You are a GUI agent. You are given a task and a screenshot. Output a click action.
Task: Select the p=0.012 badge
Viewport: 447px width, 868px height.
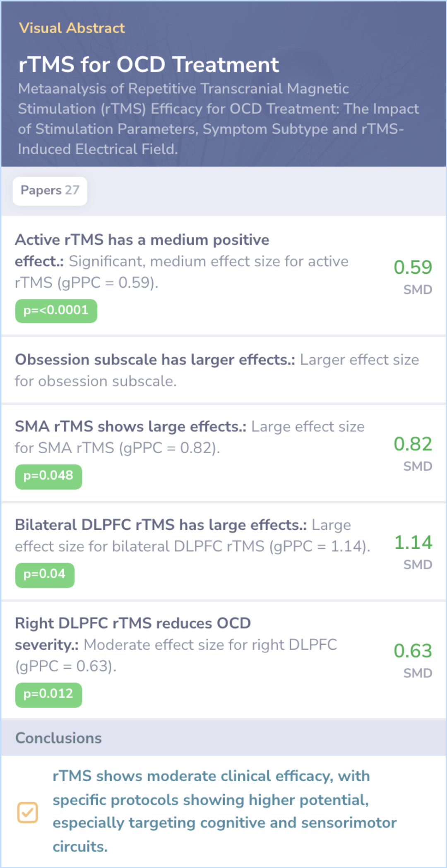48,694
